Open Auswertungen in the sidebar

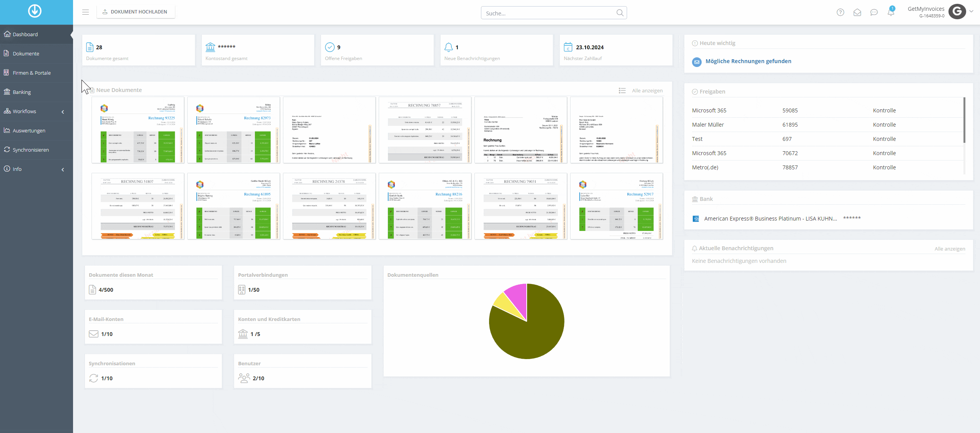37,130
